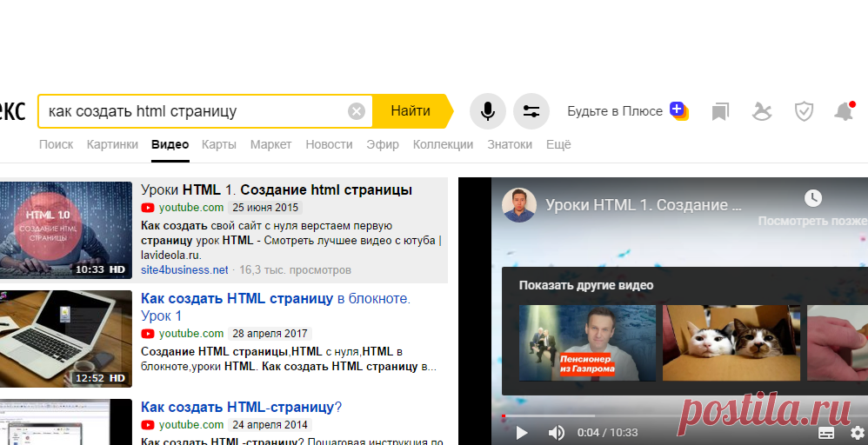Open Как создать HTML страницу в блокноте link
This screenshot has height=445, width=868.
click(275, 307)
